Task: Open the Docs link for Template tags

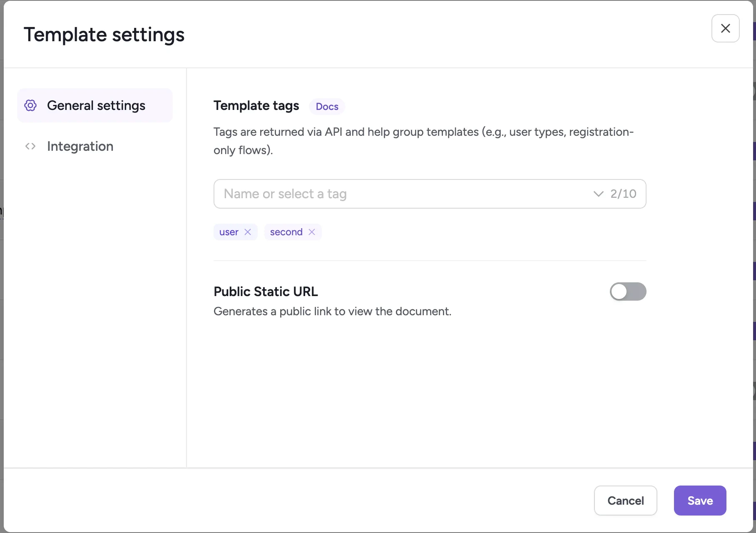Action: pos(327,107)
